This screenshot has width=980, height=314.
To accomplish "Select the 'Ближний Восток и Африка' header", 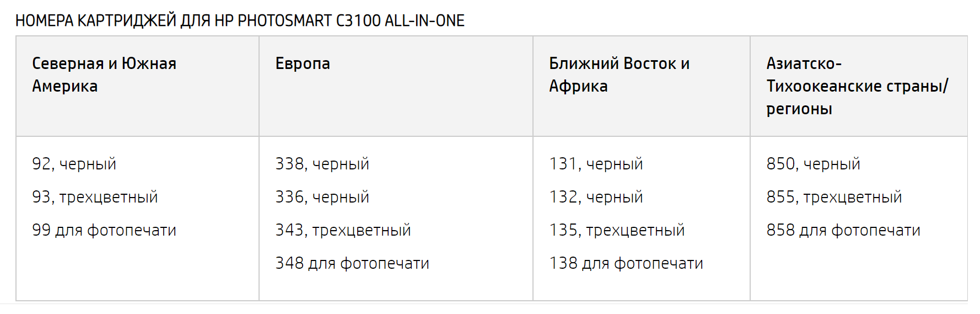I will pyautogui.click(x=619, y=75).
